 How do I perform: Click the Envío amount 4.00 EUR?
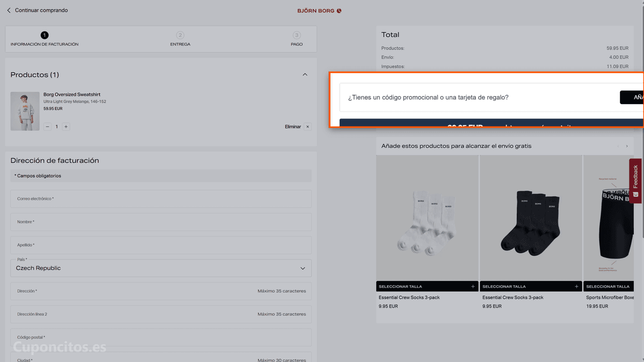pos(619,57)
